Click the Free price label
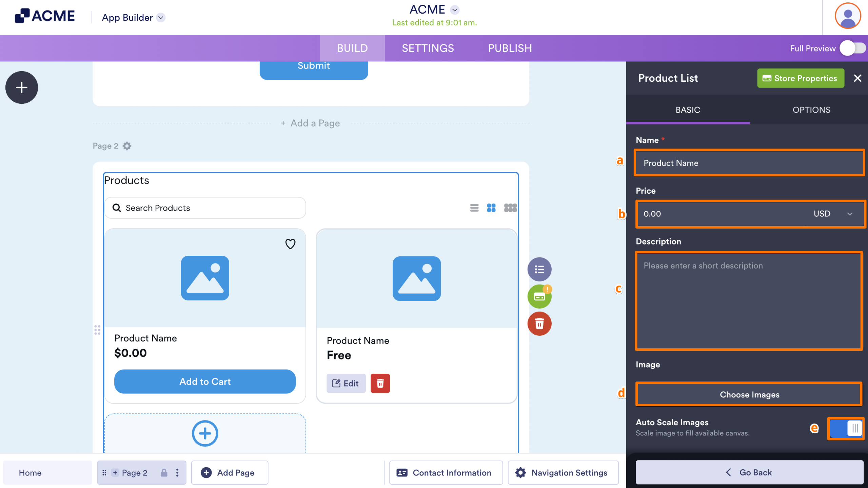868x488 pixels. [x=339, y=355]
